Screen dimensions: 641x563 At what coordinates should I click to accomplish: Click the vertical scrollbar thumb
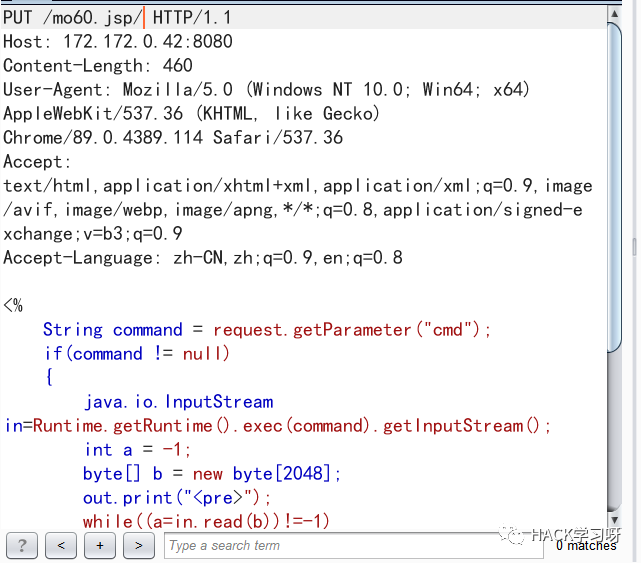click(614, 187)
